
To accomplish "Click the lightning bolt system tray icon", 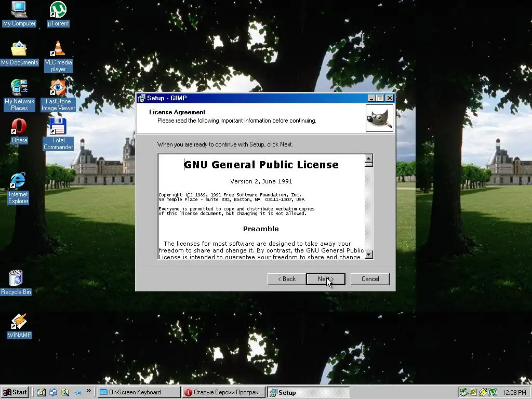I will pyautogui.click(x=483, y=392).
